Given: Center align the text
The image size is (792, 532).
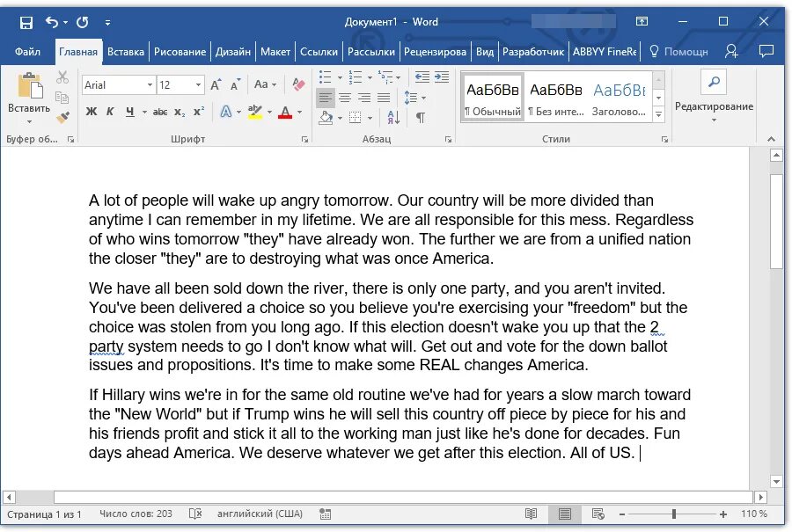Looking at the screenshot, I should [x=345, y=97].
